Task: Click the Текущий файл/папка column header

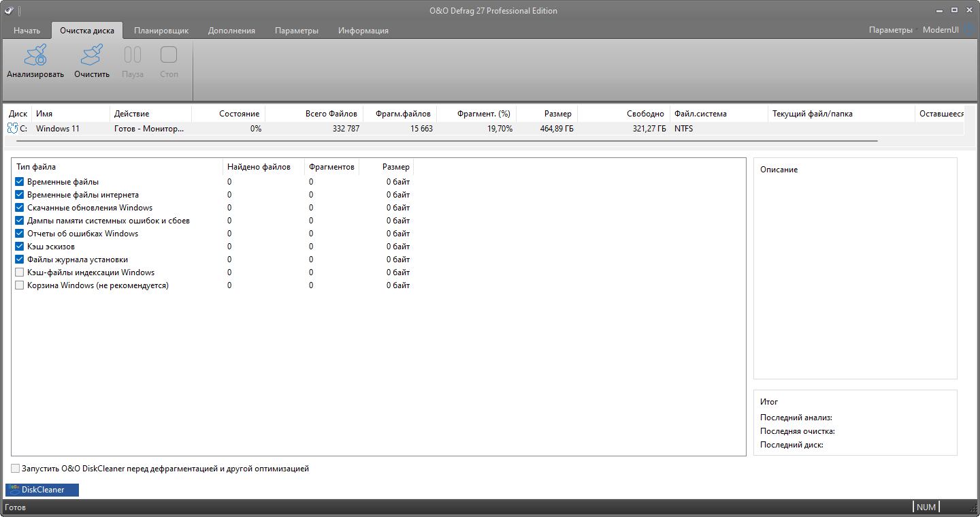Action: tap(841, 114)
